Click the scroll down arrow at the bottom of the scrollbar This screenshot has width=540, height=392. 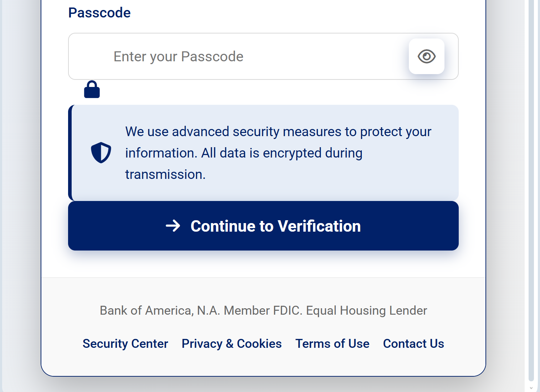(531, 388)
